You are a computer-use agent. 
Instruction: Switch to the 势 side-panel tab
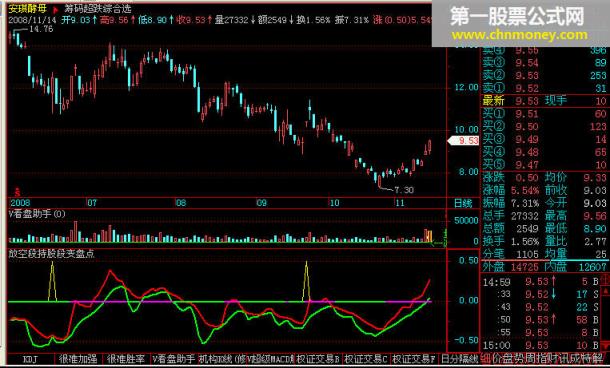pyautogui.click(x=520, y=359)
